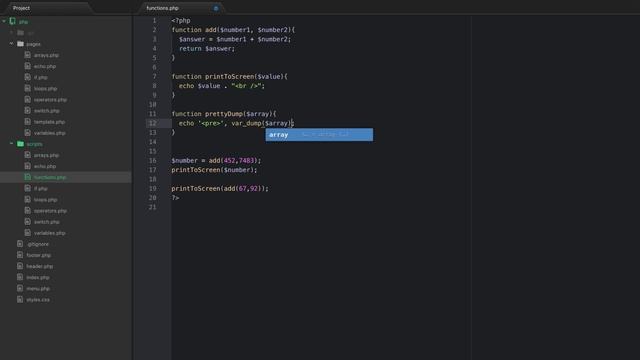Click the green scripts folder icon
The height and width of the screenshot is (360, 640).
click(20, 144)
